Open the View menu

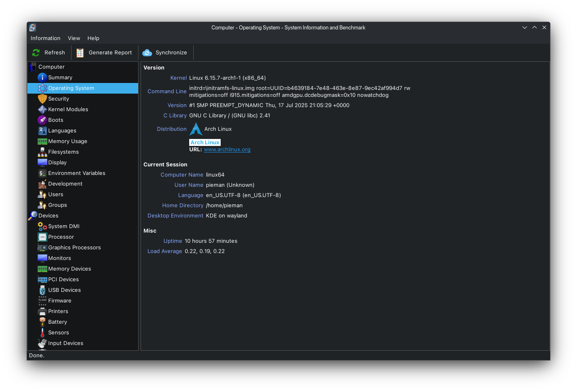[x=74, y=38]
